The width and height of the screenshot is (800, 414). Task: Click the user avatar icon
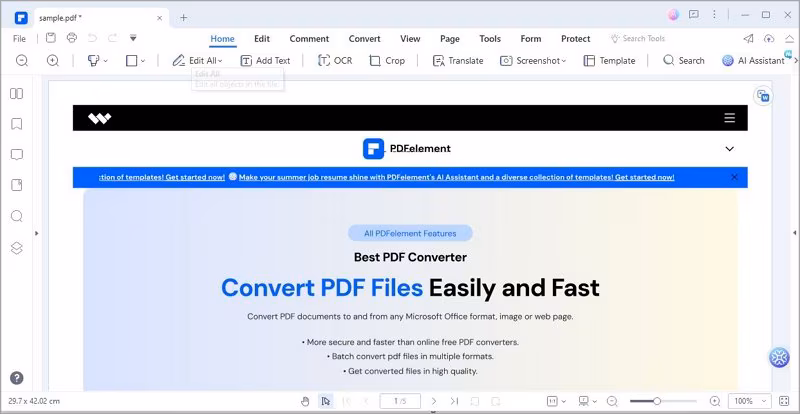coord(673,15)
